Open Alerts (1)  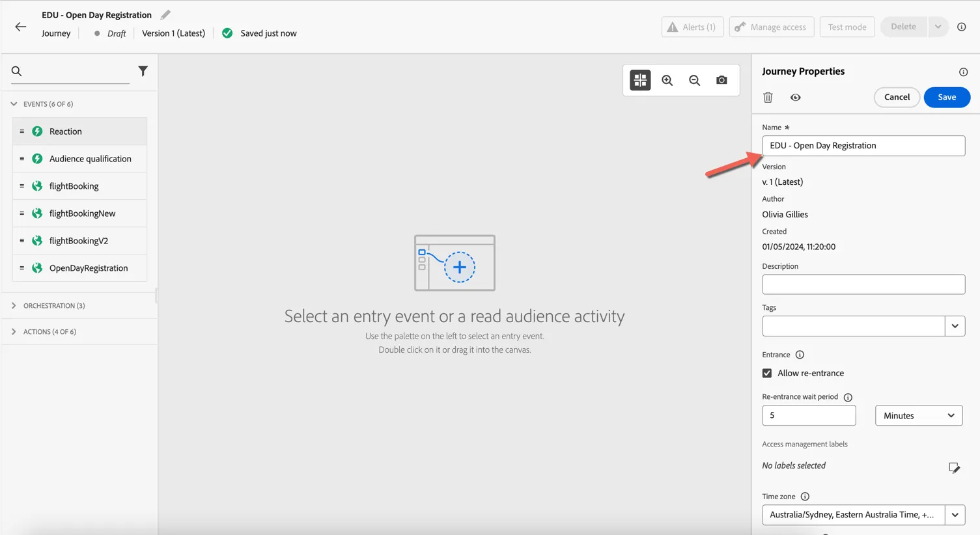(x=692, y=27)
